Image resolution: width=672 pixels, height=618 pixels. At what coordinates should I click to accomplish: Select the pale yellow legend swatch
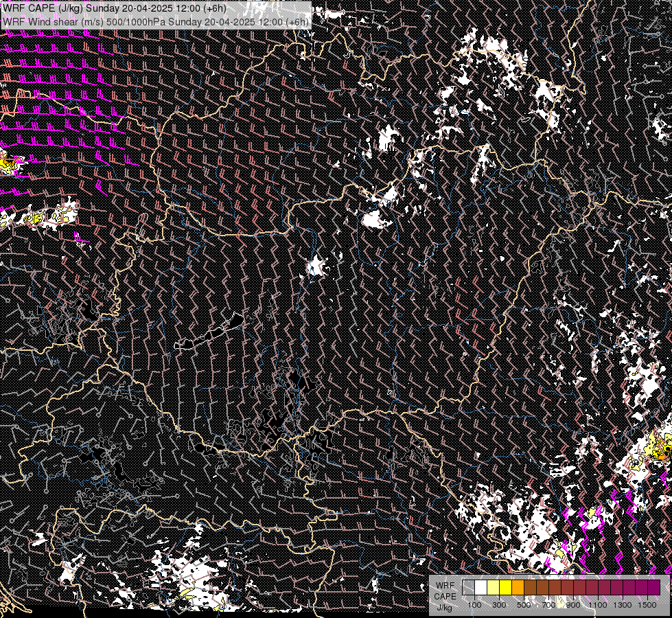[494, 587]
